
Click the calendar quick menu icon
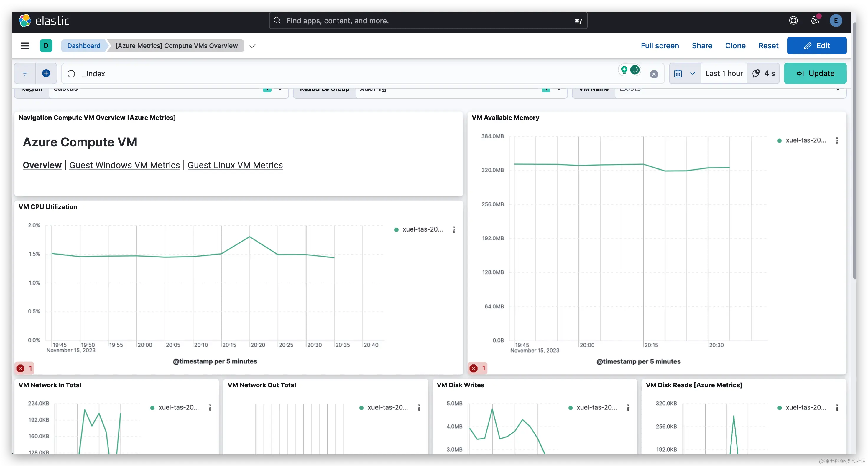(x=678, y=73)
